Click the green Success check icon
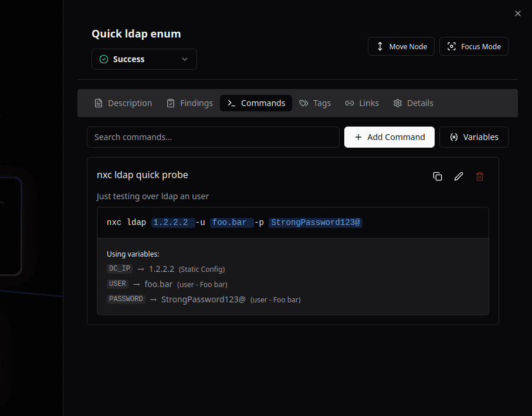This screenshot has width=532, height=416. pyautogui.click(x=104, y=59)
